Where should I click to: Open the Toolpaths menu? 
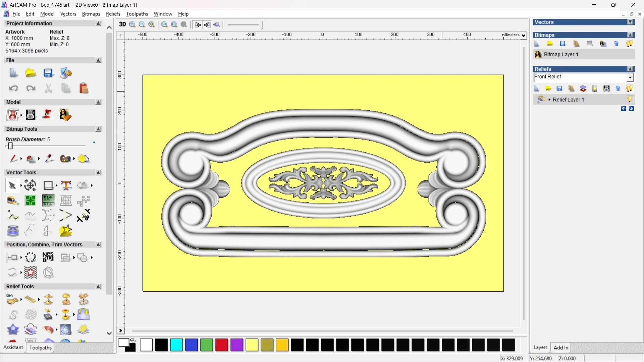[x=137, y=14]
